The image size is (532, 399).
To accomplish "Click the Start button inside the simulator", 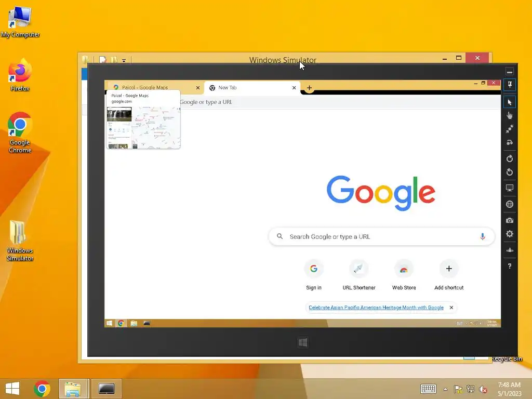I will [109, 323].
